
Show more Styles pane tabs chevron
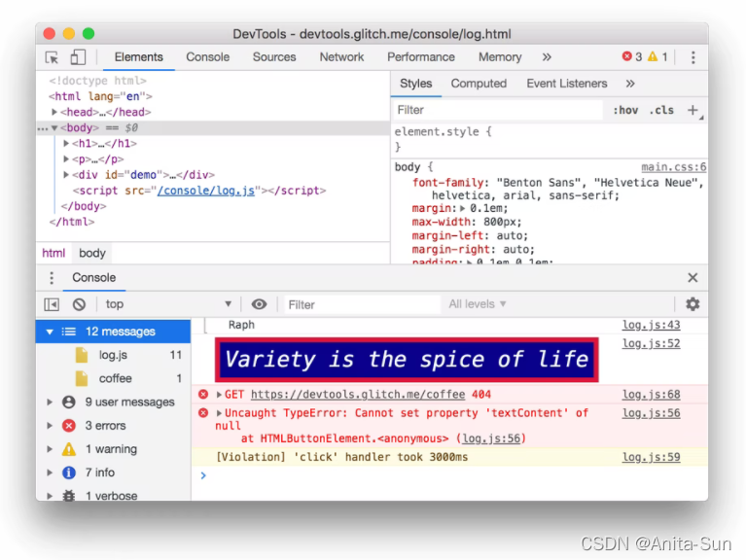tap(630, 85)
